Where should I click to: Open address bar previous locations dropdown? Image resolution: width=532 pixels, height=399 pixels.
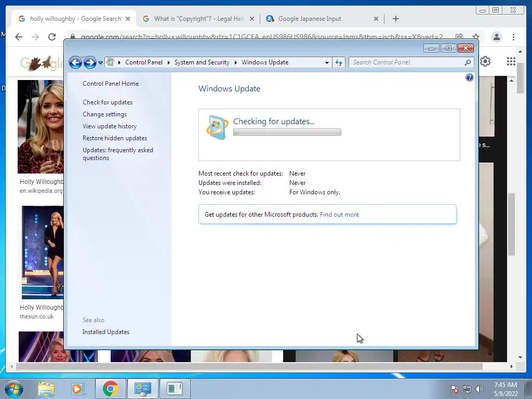(327, 62)
